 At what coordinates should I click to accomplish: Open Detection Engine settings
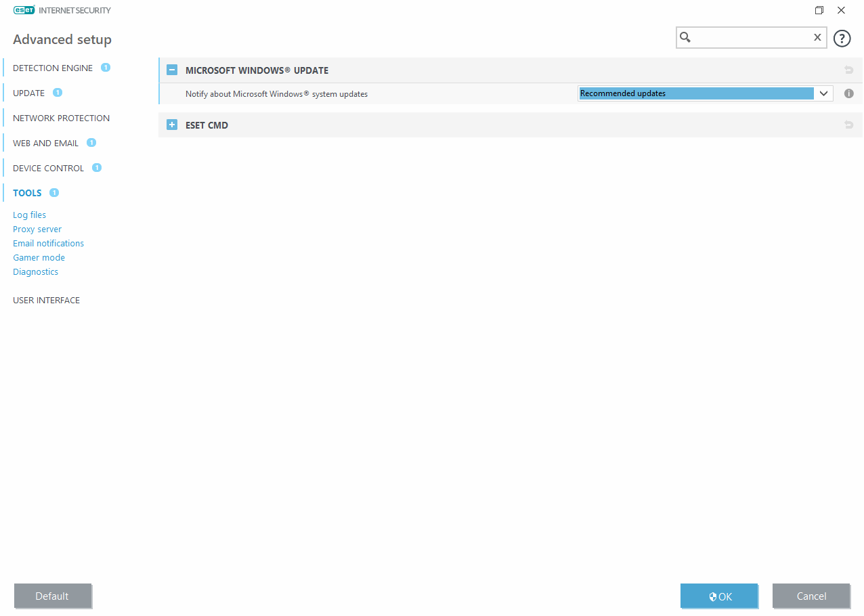(53, 68)
